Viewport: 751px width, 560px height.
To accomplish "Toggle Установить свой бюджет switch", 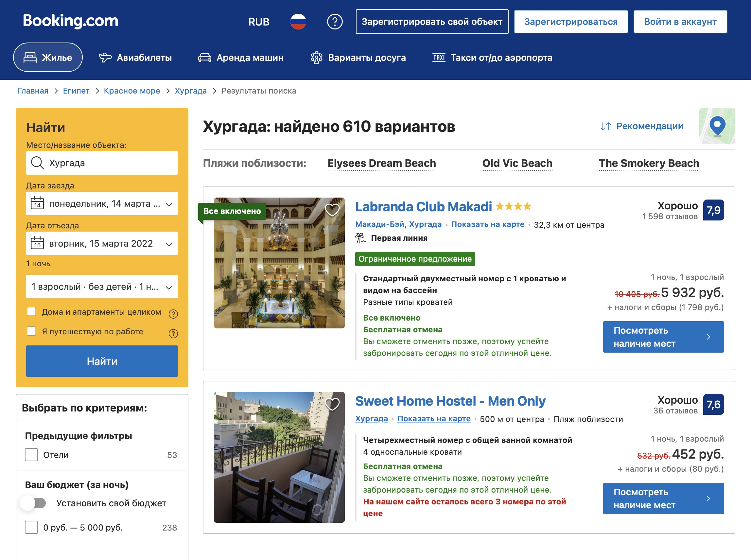I will point(33,503).
